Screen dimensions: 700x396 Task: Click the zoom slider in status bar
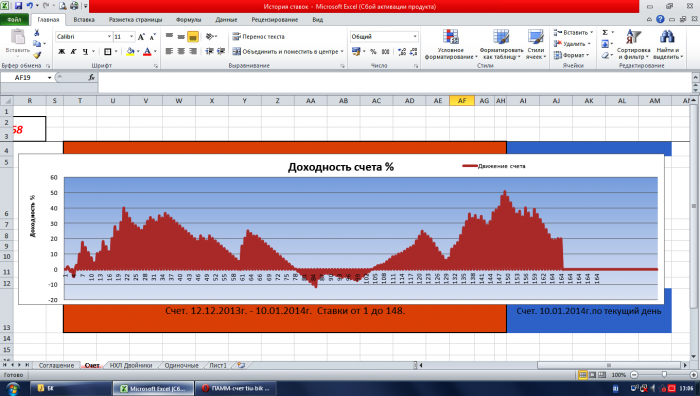pyautogui.click(x=663, y=375)
